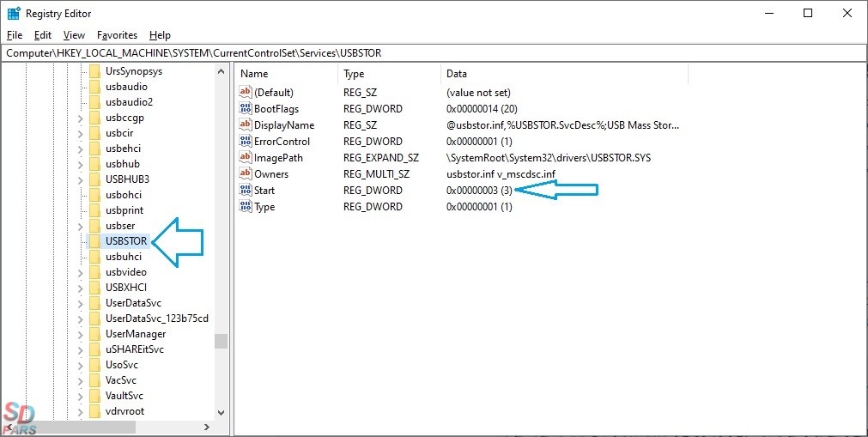Screen dimensions: 868x437
Task: Select the ImagePath string value icon
Action: (x=246, y=158)
